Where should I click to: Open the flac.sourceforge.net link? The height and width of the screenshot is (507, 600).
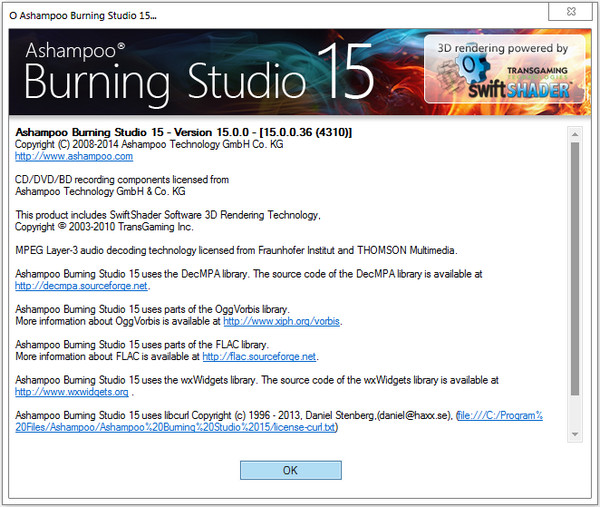260,356
